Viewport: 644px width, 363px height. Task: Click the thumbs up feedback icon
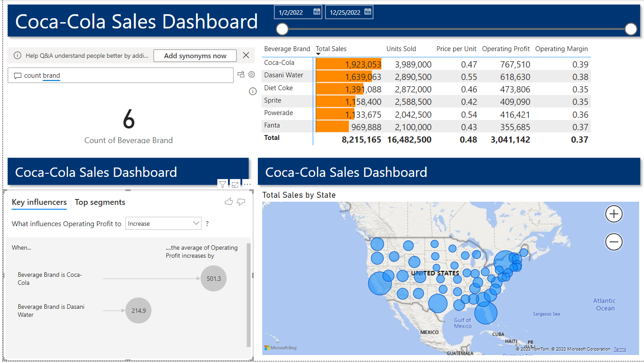pos(229,202)
